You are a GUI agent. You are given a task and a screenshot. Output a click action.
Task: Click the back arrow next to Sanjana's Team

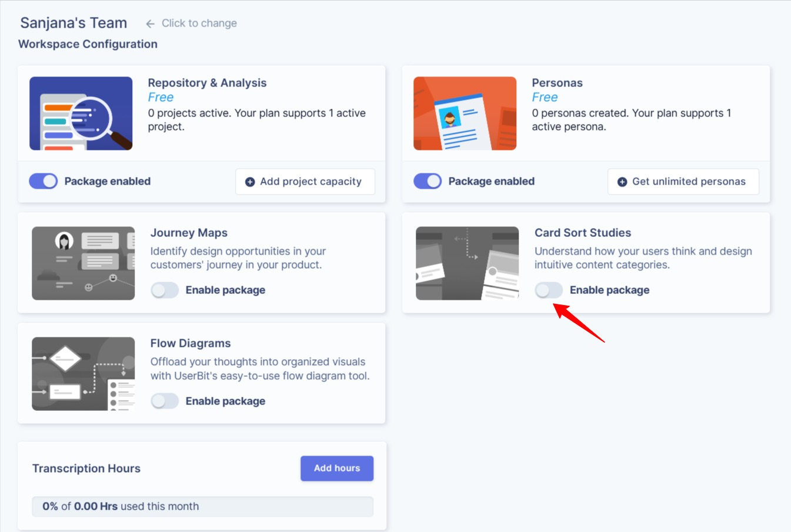(150, 24)
